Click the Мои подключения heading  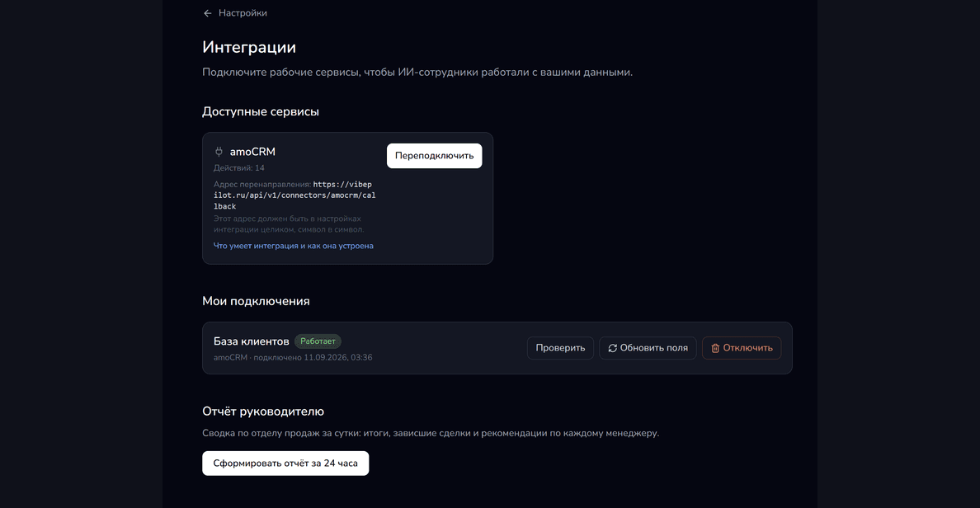click(256, 301)
